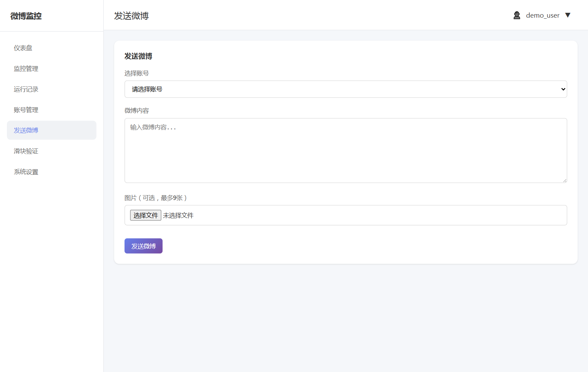
Task: Open 滑块验证 in the sidebar
Action: [52, 151]
